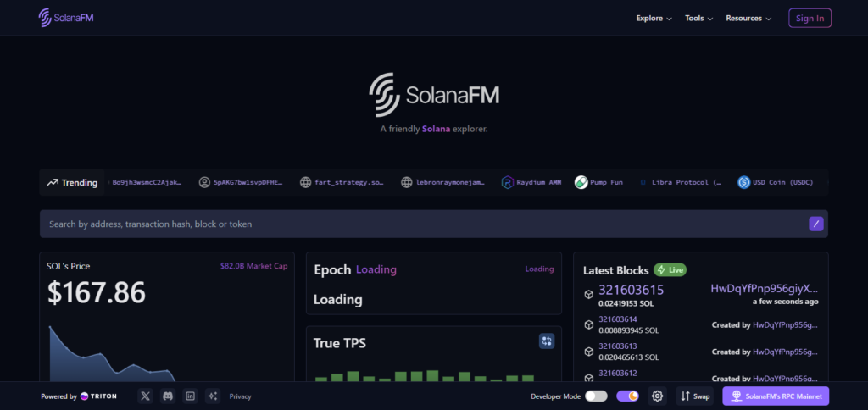Click the globe icon beside lebronraymonejam
Viewport: 868px width, 410px height.
coord(406,182)
